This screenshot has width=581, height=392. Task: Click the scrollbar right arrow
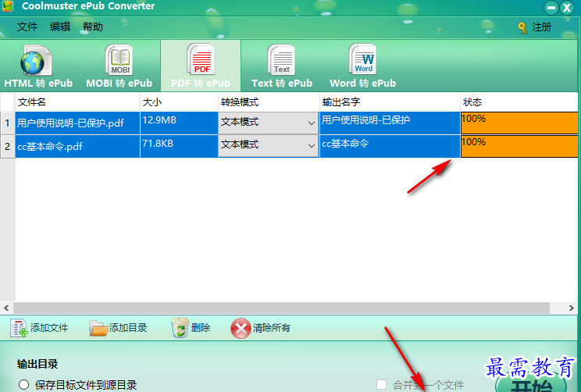pyautogui.click(x=571, y=308)
